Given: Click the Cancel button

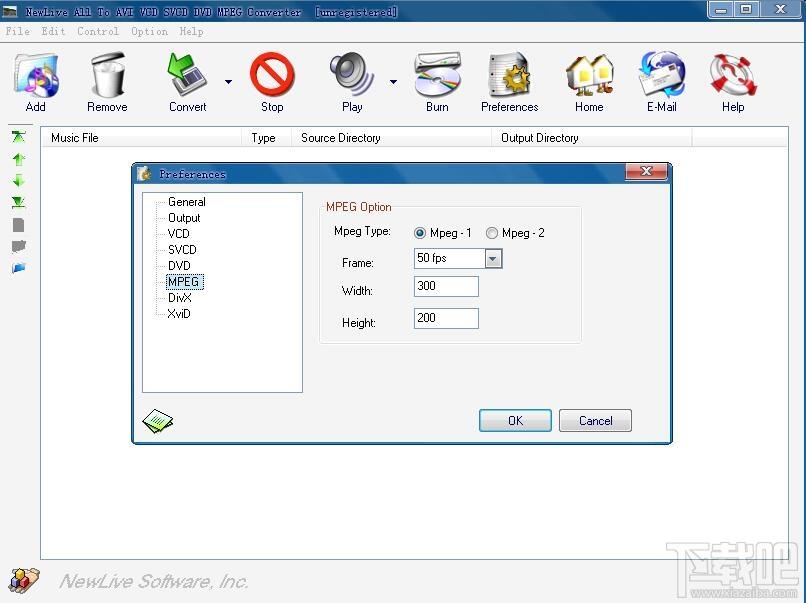Looking at the screenshot, I should [595, 421].
